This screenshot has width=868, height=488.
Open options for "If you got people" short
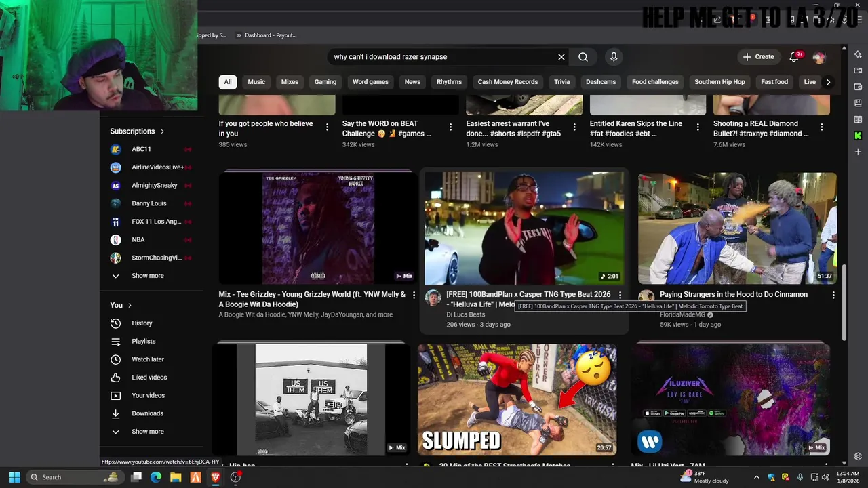pyautogui.click(x=328, y=127)
